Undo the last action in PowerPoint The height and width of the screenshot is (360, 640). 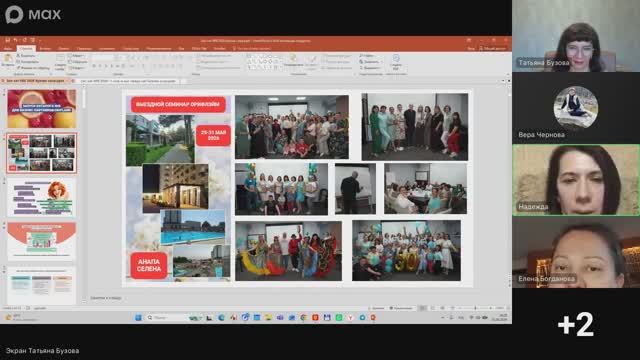click(x=16, y=40)
